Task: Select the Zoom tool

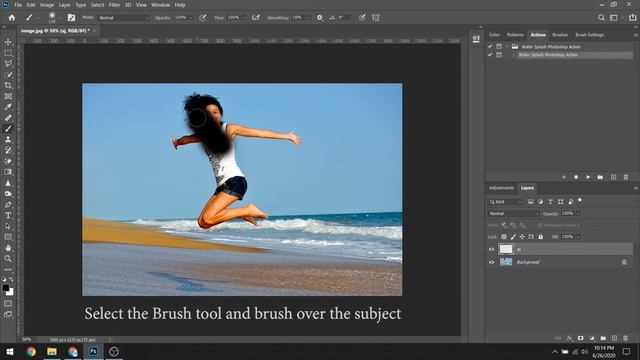Action: pyautogui.click(x=8, y=258)
